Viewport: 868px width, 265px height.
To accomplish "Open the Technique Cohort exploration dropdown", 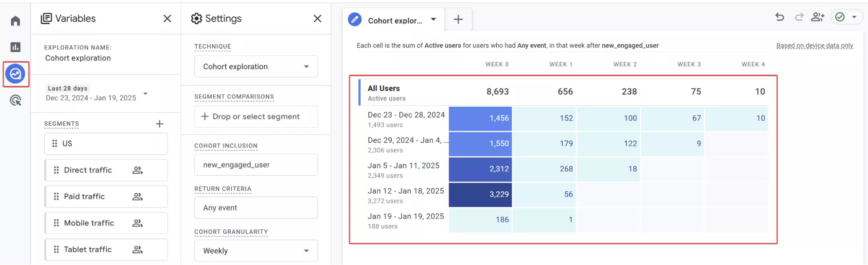I will [256, 66].
